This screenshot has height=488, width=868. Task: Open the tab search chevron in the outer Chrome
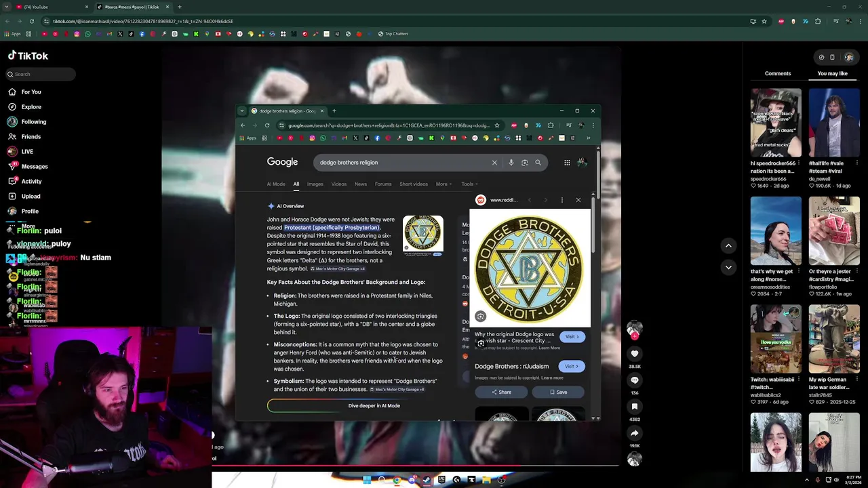point(6,7)
